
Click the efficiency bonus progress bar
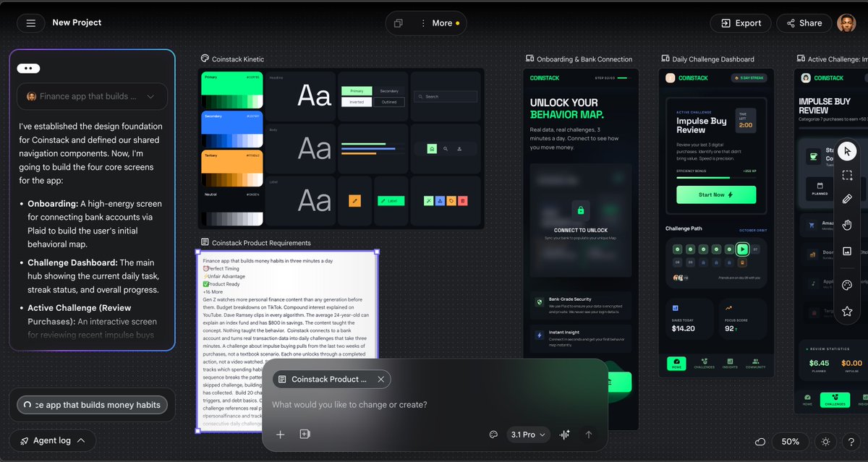(x=716, y=177)
